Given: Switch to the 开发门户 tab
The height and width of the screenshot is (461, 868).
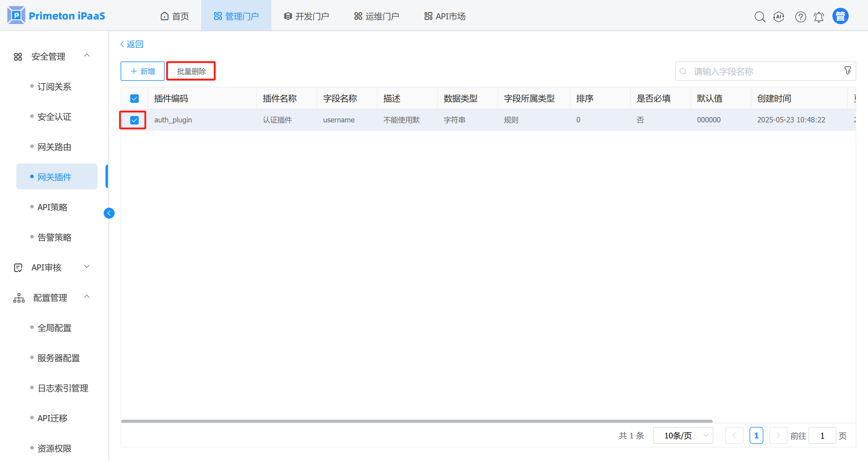Looking at the screenshot, I should [x=306, y=16].
